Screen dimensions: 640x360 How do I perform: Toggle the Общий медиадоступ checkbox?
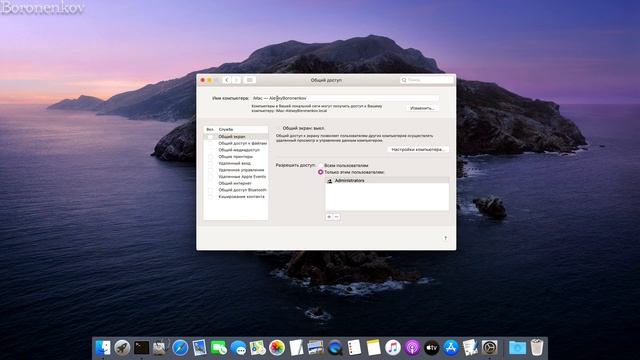point(210,150)
